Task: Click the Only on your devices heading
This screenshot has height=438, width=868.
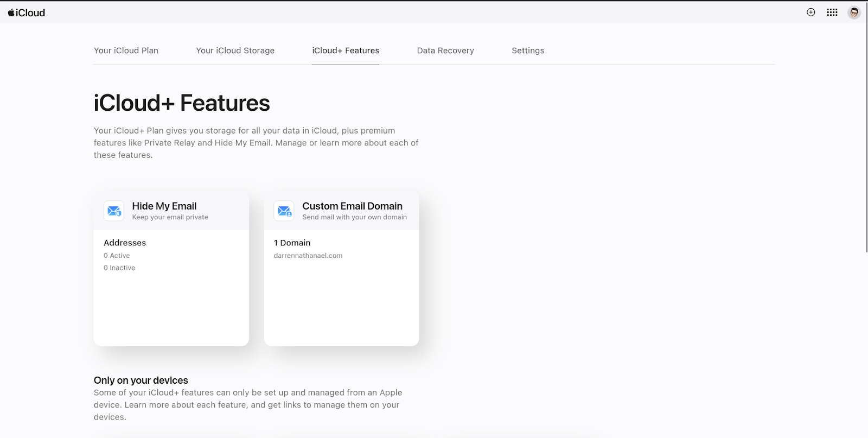Action: pos(141,380)
